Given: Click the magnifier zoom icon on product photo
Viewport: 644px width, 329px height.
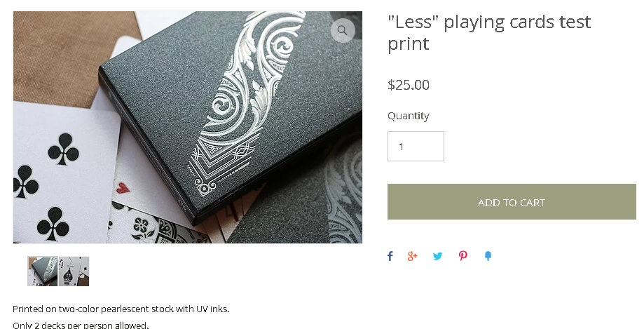Looking at the screenshot, I should pos(343,30).
